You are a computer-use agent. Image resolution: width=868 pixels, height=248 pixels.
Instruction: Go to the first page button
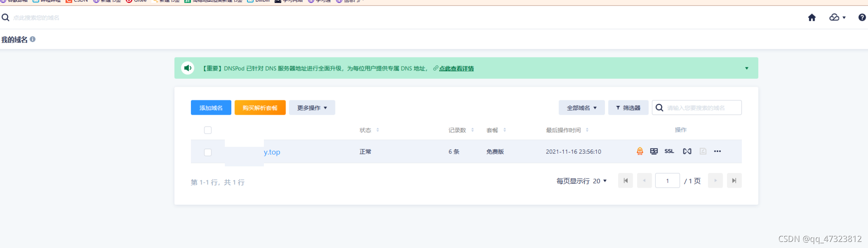point(625,181)
